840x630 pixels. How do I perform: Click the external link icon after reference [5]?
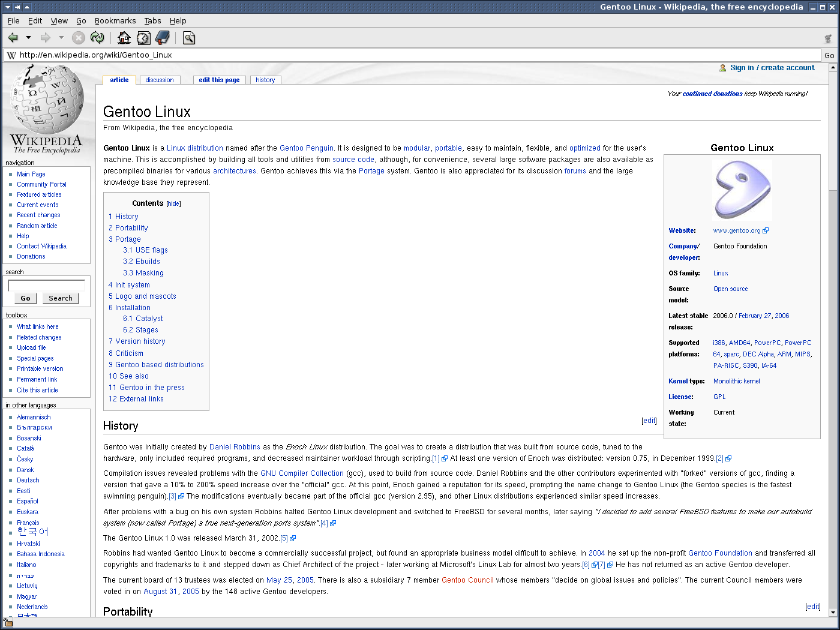pos(293,538)
